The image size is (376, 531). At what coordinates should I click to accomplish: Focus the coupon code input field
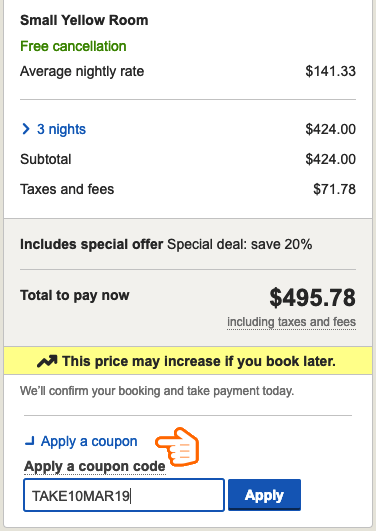click(x=124, y=495)
